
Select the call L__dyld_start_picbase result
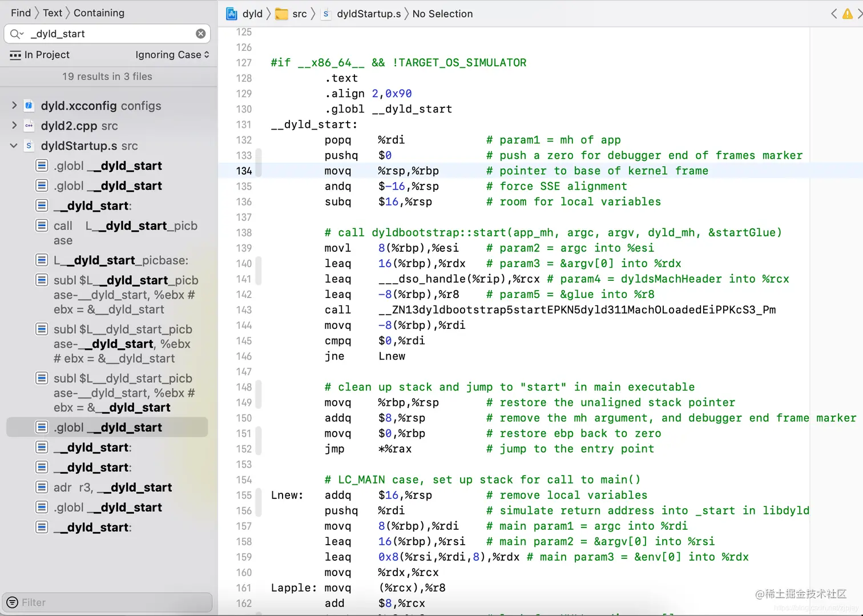click(125, 233)
